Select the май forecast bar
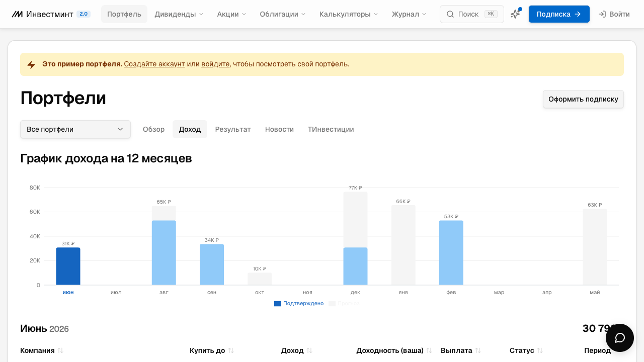 [595, 247]
